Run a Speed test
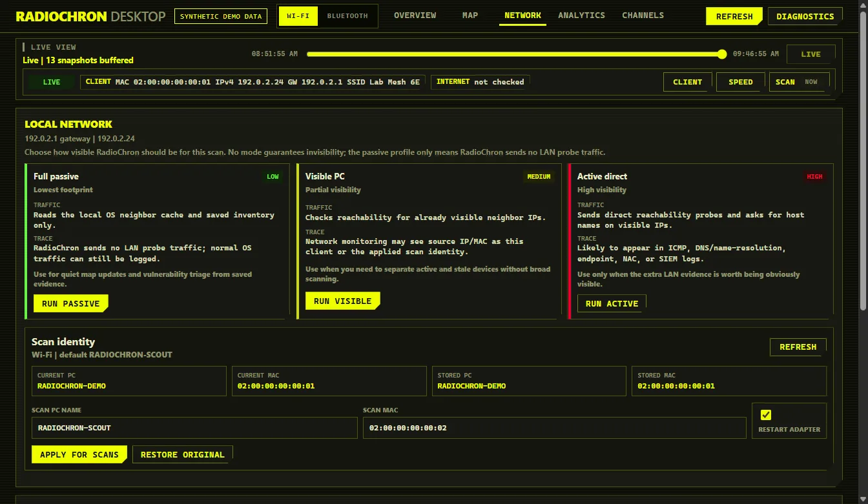The height and width of the screenshot is (504, 868). tap(740, 82)
